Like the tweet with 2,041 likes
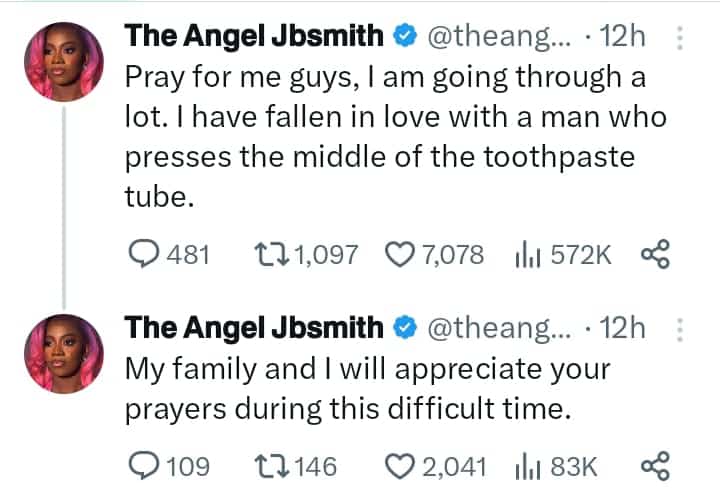Image resolution: width=720 pixels, height=489 pixels. (x=402, y=465)
